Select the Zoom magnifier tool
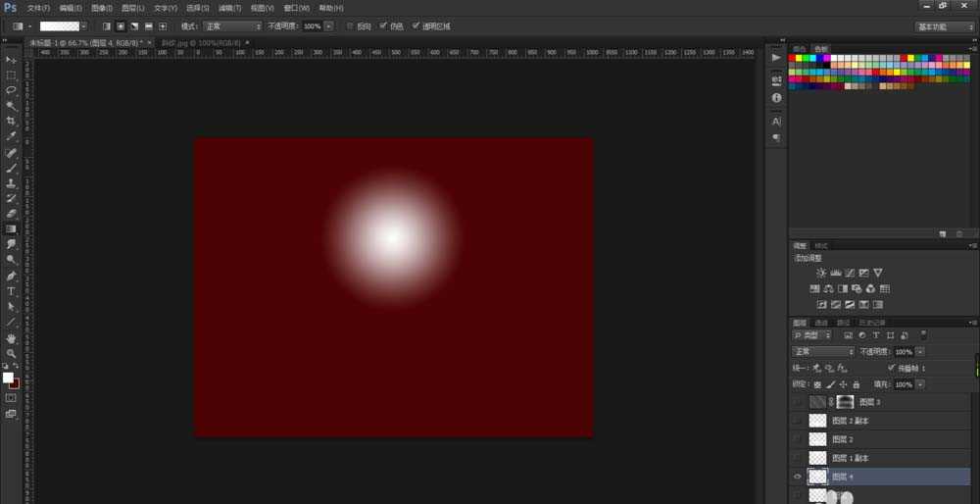 point(11,353)
